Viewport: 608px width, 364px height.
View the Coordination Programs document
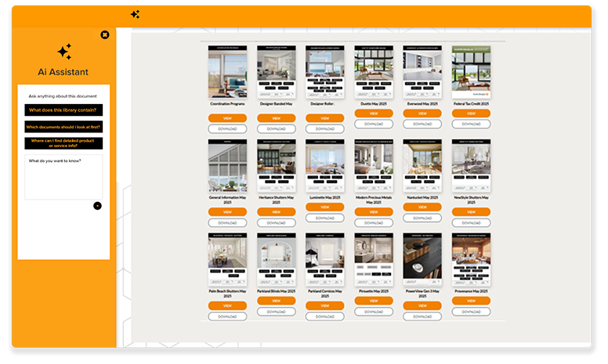click(x=228, y=118)
